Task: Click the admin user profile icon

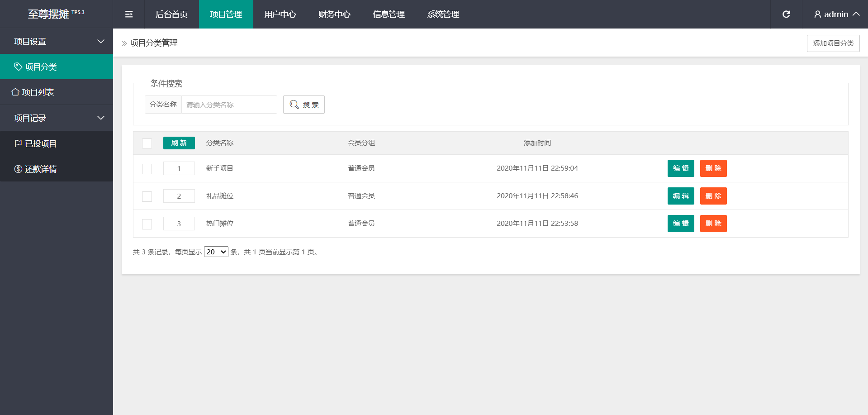Action: coord(817,14)
